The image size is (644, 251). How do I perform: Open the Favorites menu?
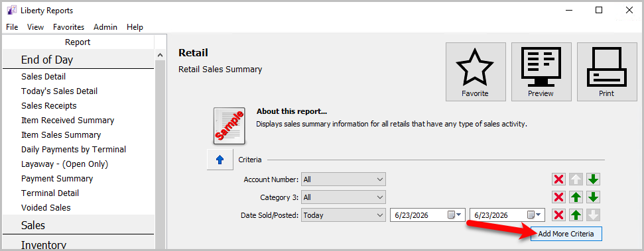[68, 27]
